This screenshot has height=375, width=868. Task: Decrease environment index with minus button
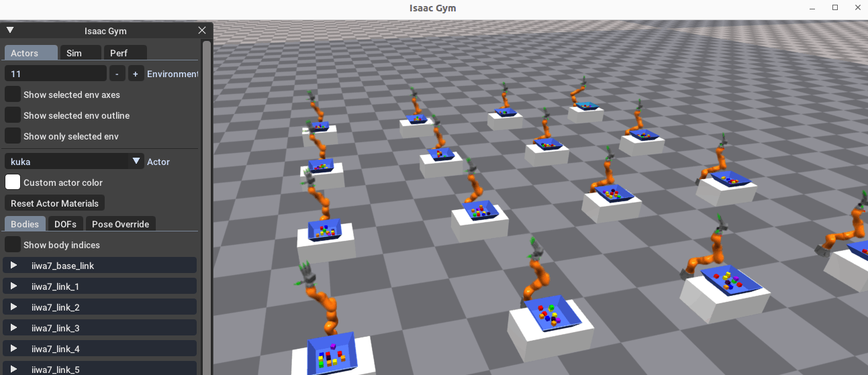click(x=117, y=74)
